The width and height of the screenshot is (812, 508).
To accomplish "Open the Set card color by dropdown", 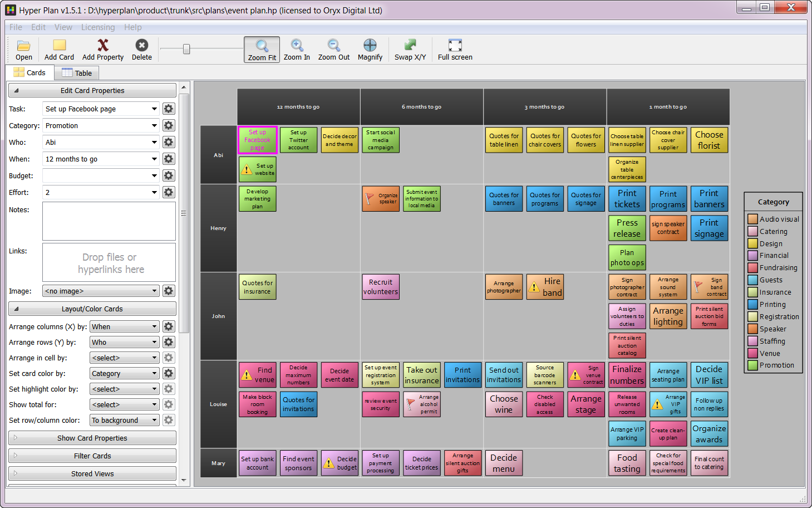I will (x=124, y=374).
